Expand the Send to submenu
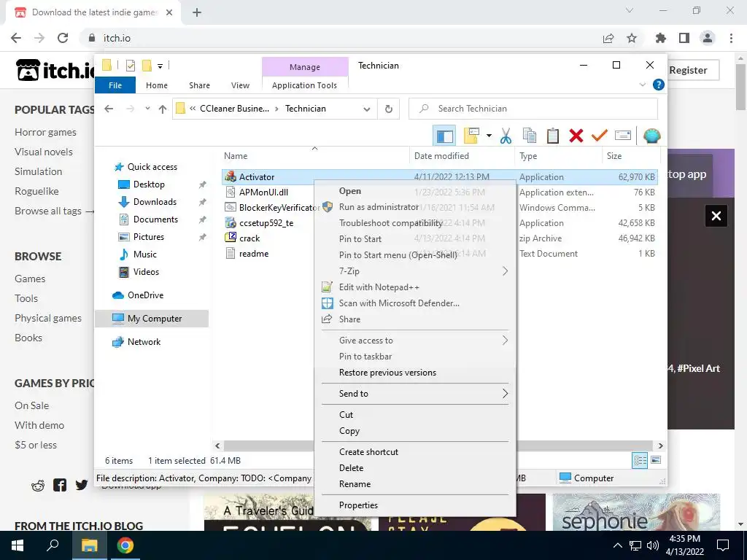Viewport: 747px width, 560px height. [x=415, y=394]
